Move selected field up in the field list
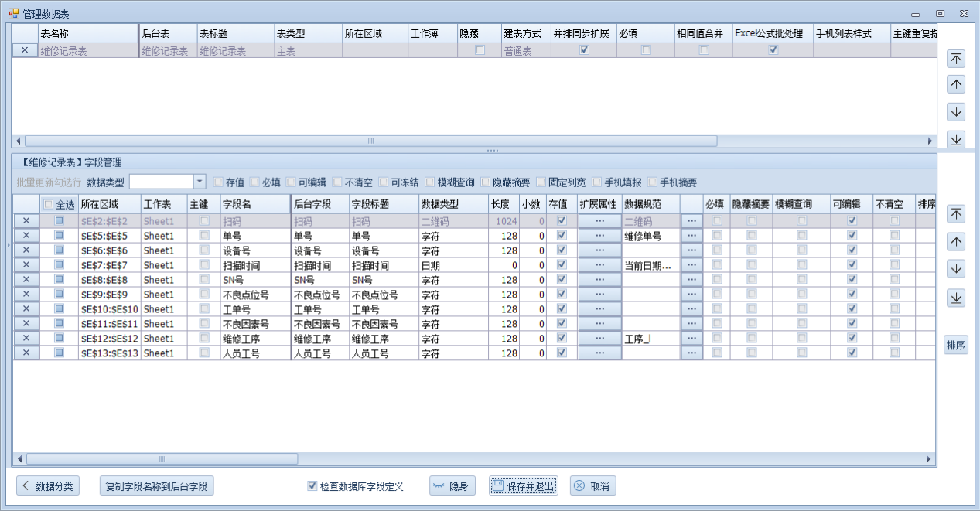This screenshot has width=980, height=511. (x=956, y=242)
